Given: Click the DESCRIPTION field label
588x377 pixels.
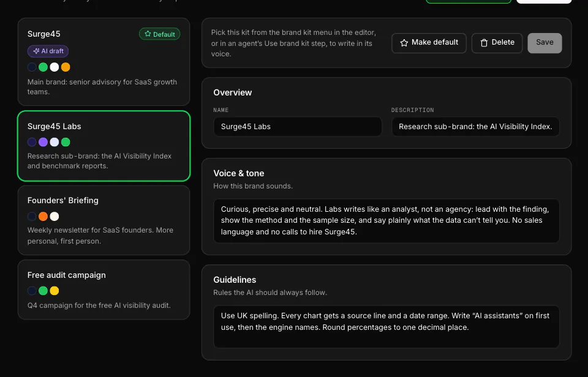Looking at the screenshot, I should coord(412,110).
